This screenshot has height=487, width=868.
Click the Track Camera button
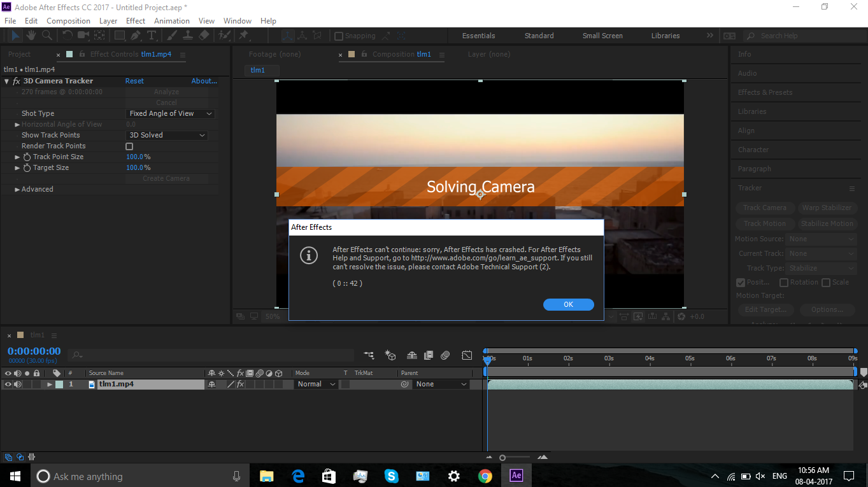tap(765, 208)
